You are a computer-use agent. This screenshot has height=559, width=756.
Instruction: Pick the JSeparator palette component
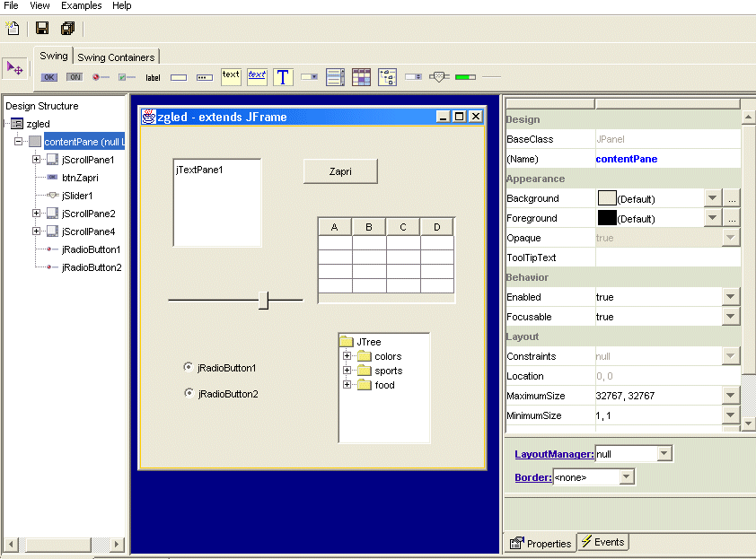491,76
